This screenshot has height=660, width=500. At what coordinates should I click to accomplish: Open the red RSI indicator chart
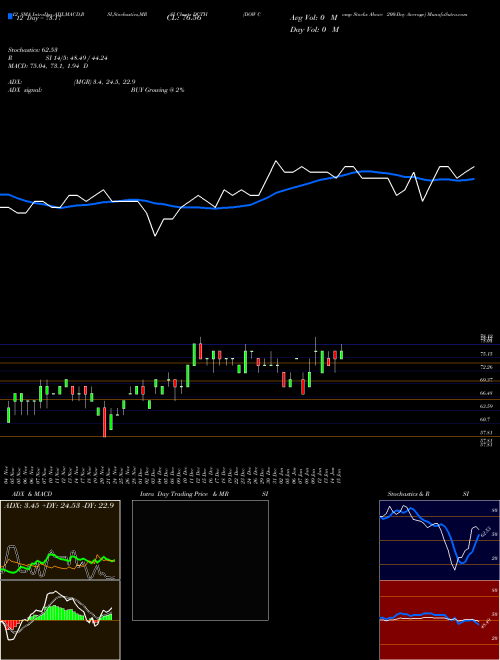pyautogui.click(x=439, y=620)
